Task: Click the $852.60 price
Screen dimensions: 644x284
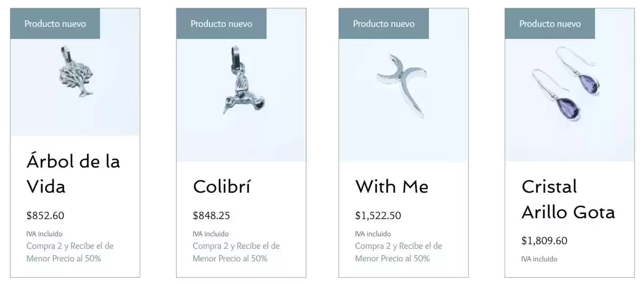Action: click(46, 216)
